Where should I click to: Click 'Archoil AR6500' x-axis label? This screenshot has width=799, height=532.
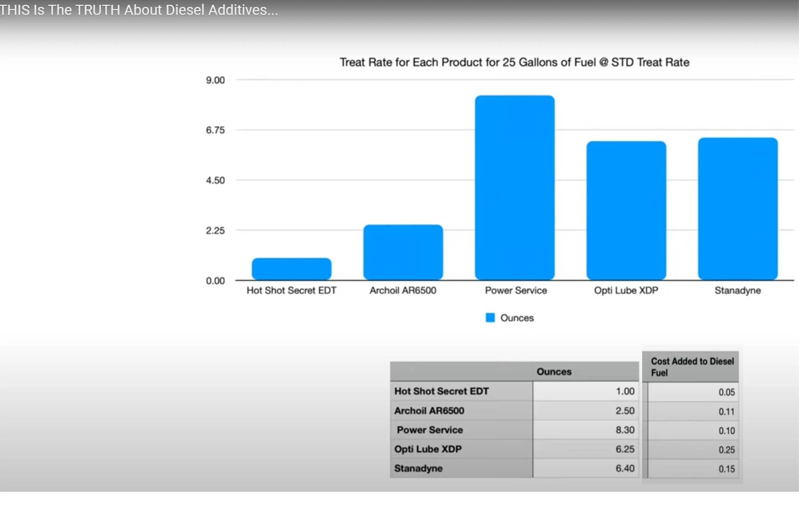coord(403,290)
